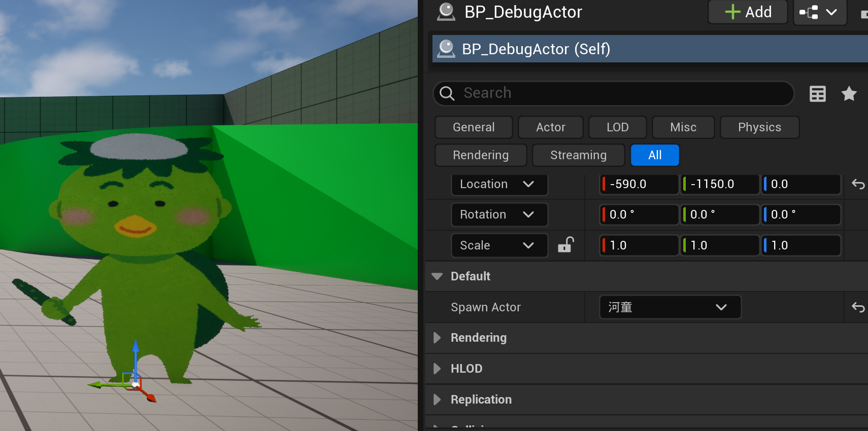
Task: Select the Actor filter tab
Action: click(x=551, y=127)
